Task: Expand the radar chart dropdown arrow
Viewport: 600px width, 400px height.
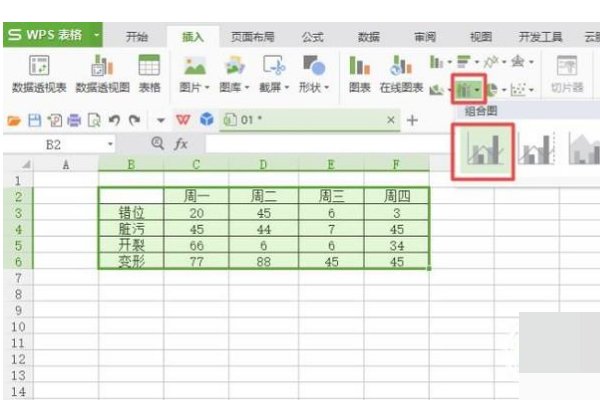Action: click(x=531, y=62)
